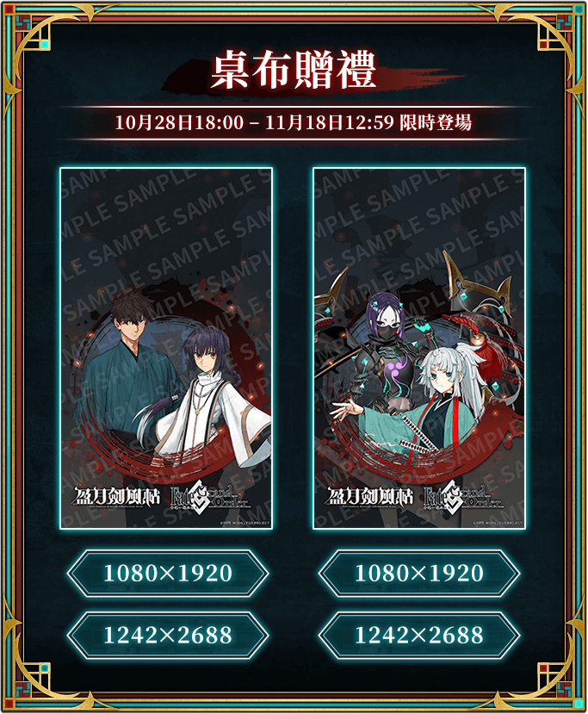The width and height of the screenshot is (588, 714).
Task: Click 盈月剣風帖 logo on right wallpaper
Action: 370,496
